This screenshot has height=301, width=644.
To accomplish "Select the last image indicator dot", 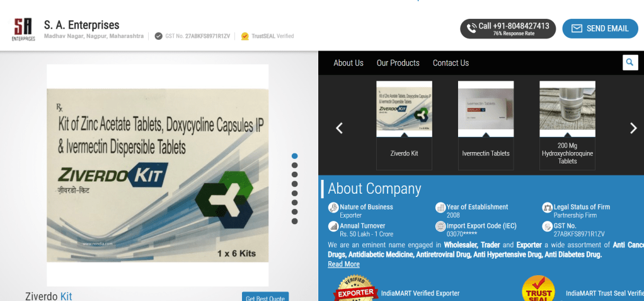I will tap(294, 221).
